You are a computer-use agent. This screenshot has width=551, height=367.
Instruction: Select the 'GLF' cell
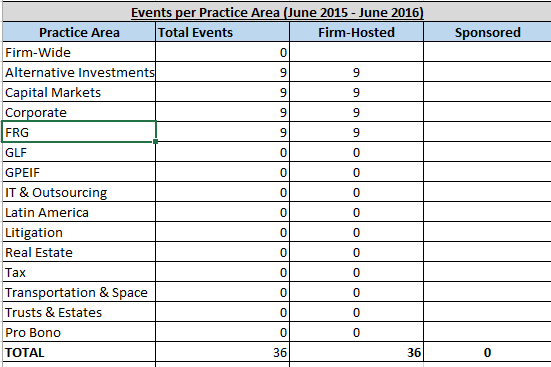[x=79, y=152]
